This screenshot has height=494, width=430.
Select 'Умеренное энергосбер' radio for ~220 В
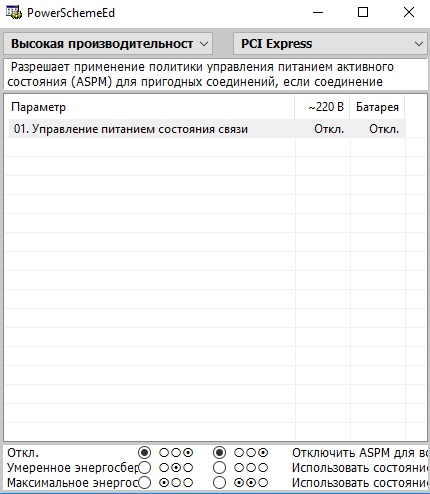[x=144, y=468]
